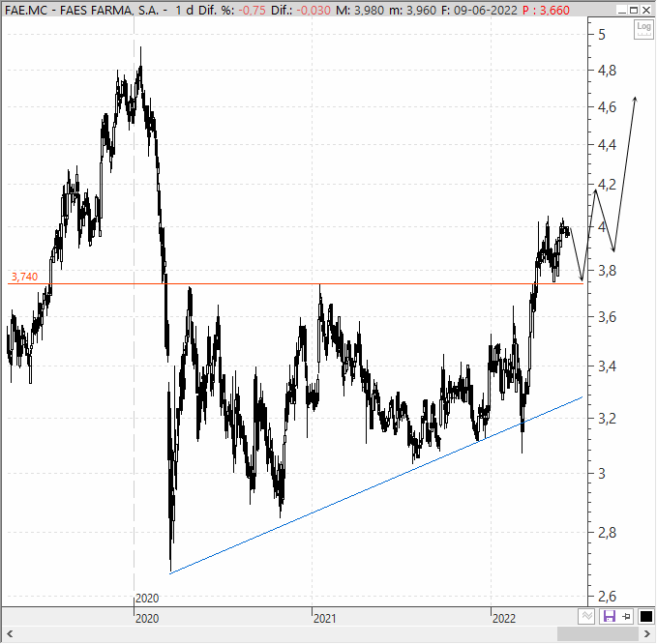Click the 2021 label on the time axis
The image size is (657, 644).
pos(325,618)
